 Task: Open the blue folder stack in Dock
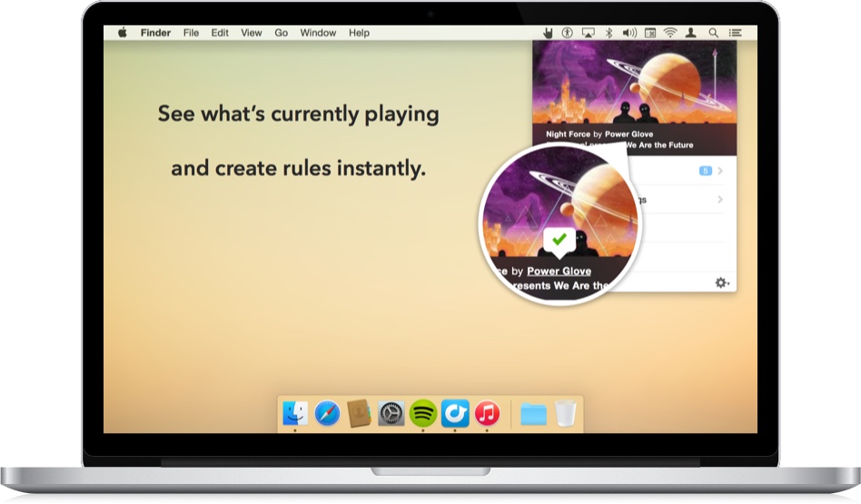pyautogui.click(x=533, y=414)
